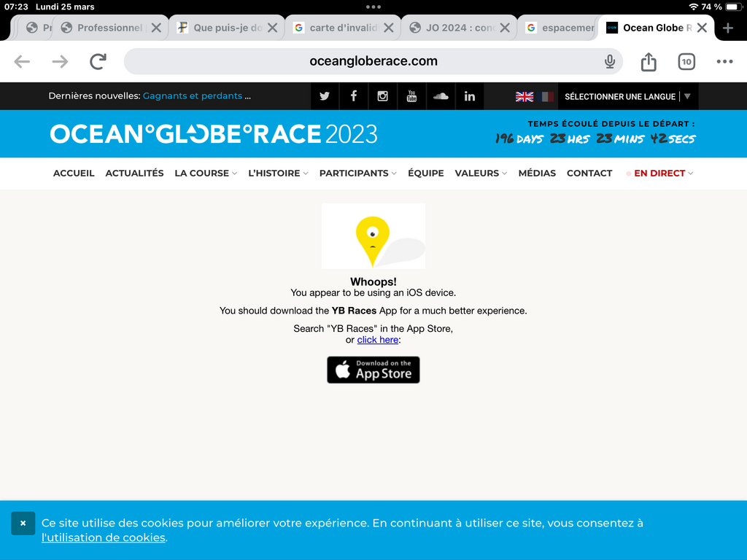Click the Ocean Globe Race 2023 logo
747x560 pixels.
click(x=214, y=134)
